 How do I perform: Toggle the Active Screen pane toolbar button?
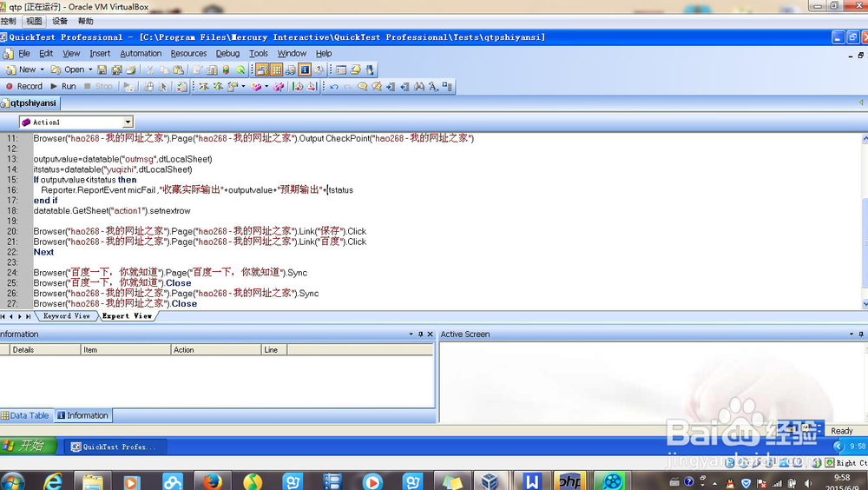[262, 70]
